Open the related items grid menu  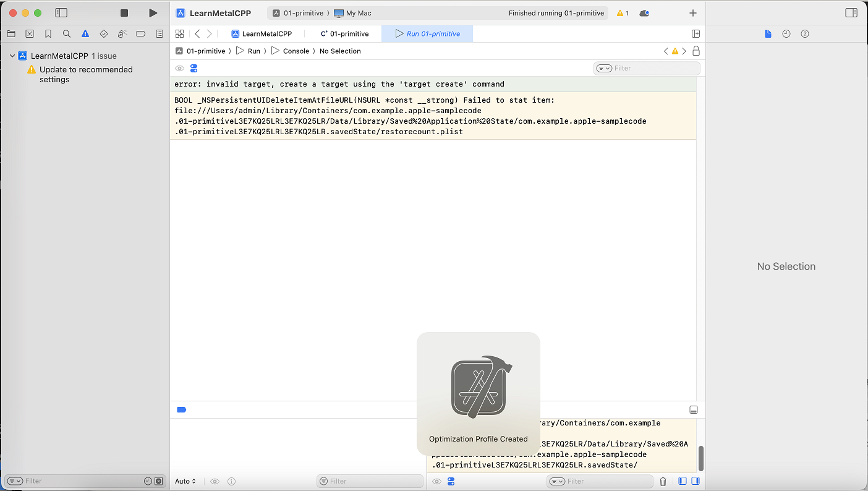(179, 34)
